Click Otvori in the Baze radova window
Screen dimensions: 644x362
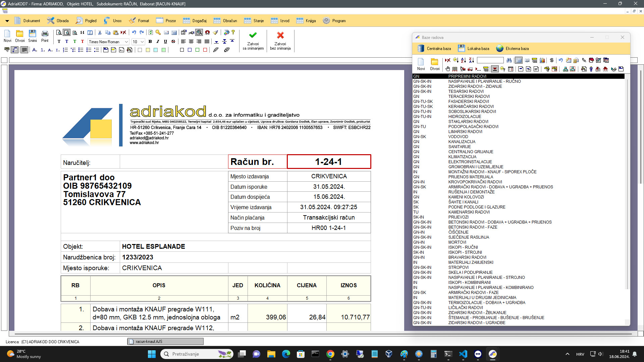coord(435,64)
